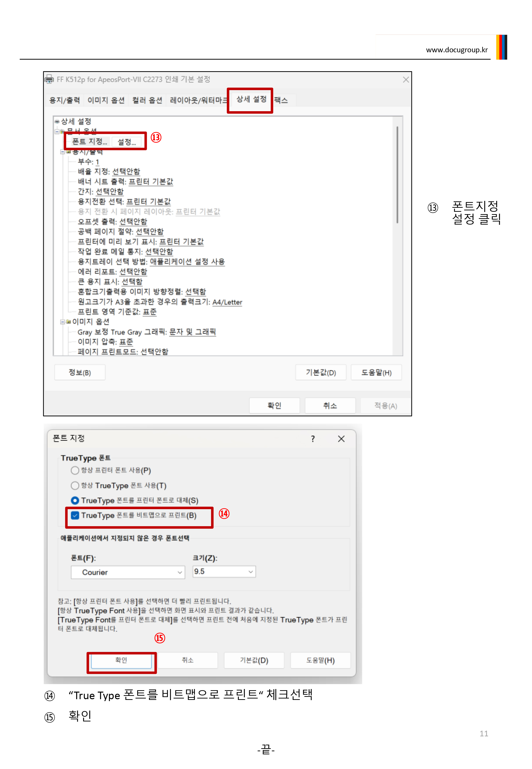This screenshot has width=532, height=769.
Task: Switch to the 상세 설정 tab
Action: 251,99
